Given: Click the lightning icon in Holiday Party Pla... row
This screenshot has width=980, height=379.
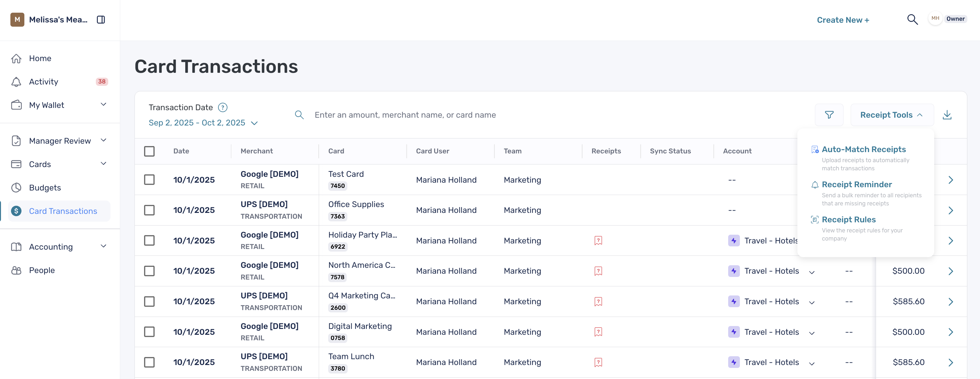Looking at the screenshot, I should 734,241.
